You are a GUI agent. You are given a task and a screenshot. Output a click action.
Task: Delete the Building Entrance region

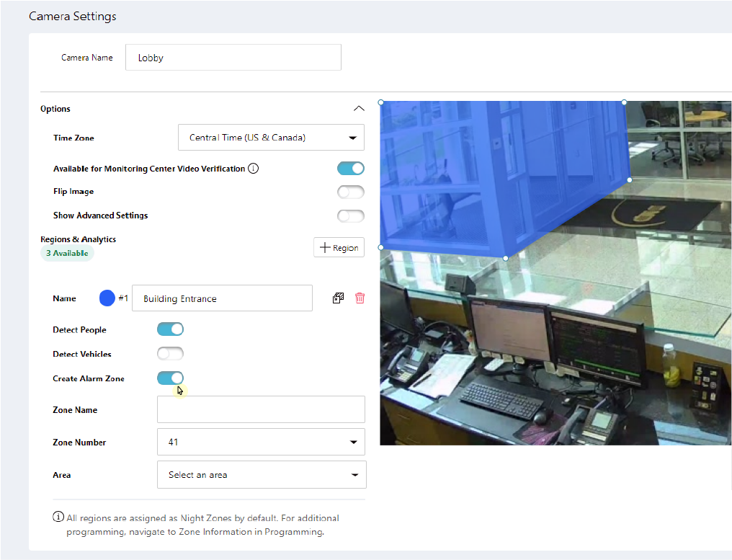tap(360, 298)
